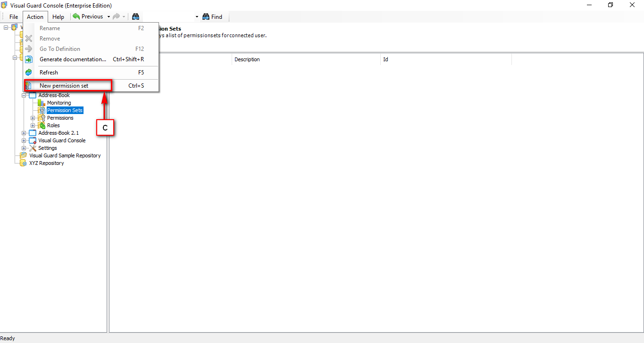
Task: Click the New permission set key icon
Action: point(29,85)
